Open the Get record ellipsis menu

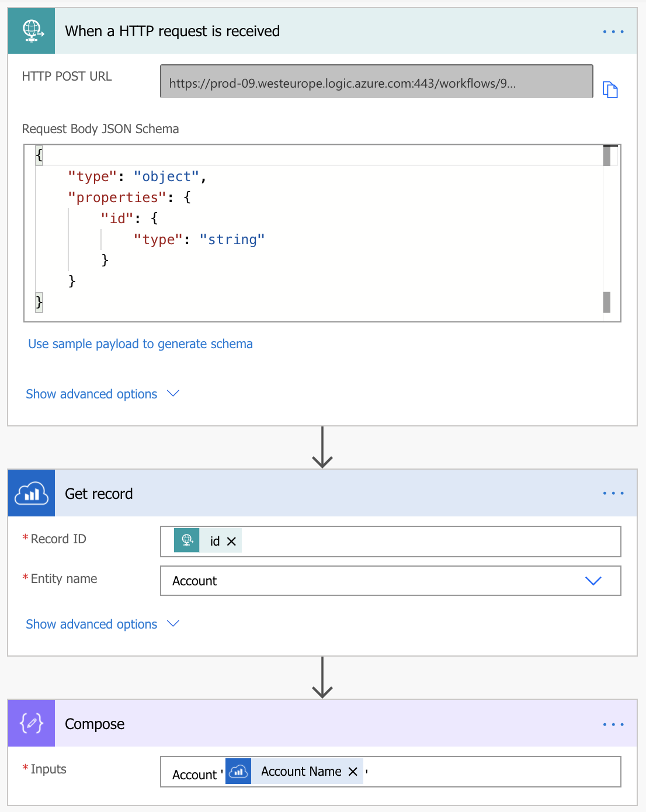[x=613, y=494]
